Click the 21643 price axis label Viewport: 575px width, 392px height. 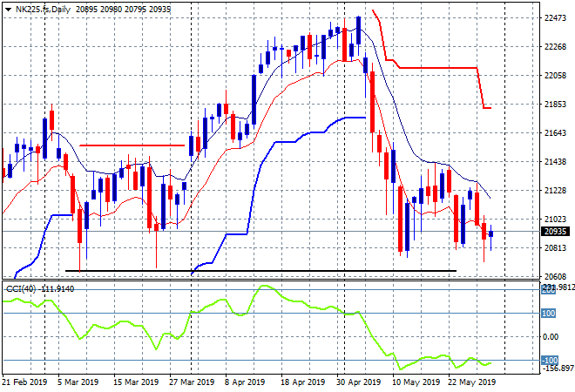(555, 133)
